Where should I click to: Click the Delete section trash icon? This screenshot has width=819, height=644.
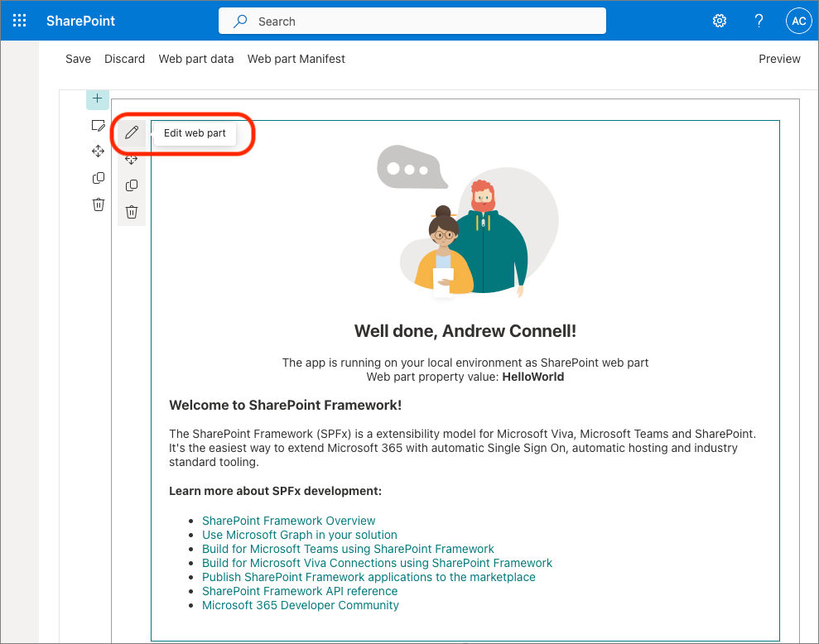point(99,204)
